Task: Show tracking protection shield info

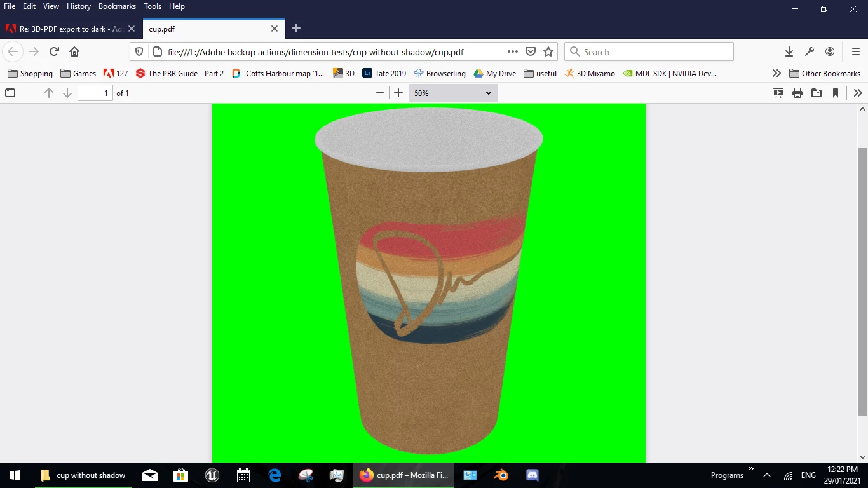Action: pyautogui.click(x=139, y=52)
